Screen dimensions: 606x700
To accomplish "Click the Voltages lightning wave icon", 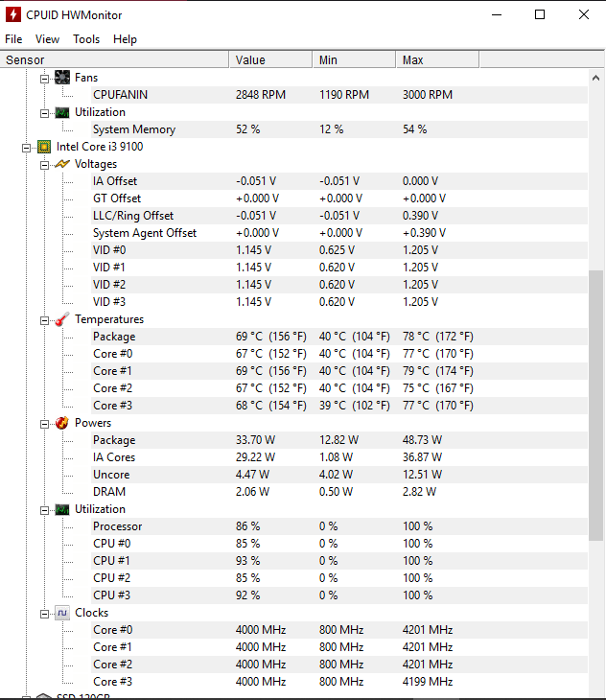I will coord(62,164).
